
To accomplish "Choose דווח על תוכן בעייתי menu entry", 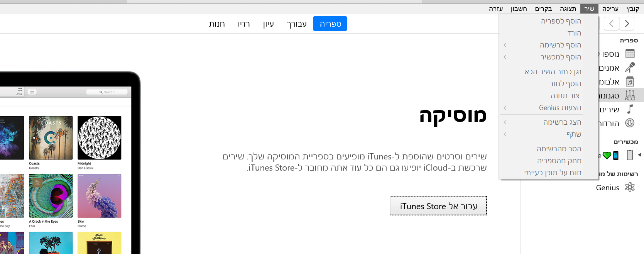I will 549,173.
